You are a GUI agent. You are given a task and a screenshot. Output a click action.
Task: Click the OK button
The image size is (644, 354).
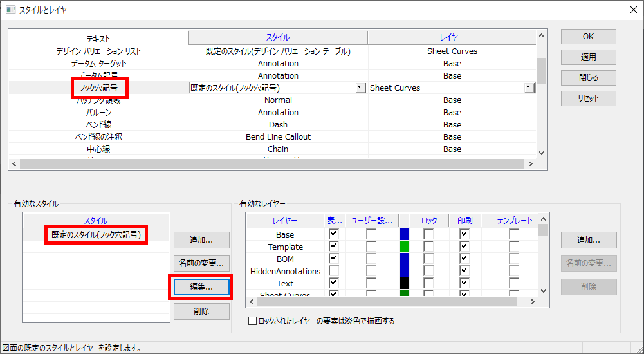coord(588,37)
